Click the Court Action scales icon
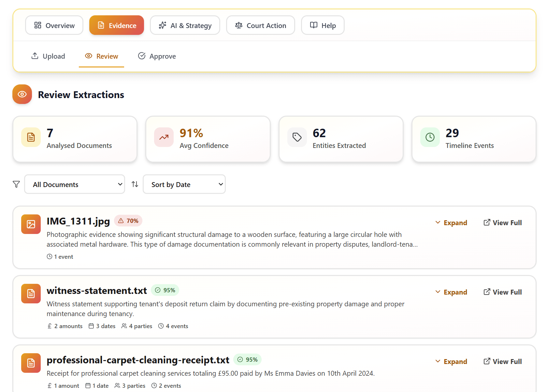Screen dimensions: 547x392 click(239, 25)
